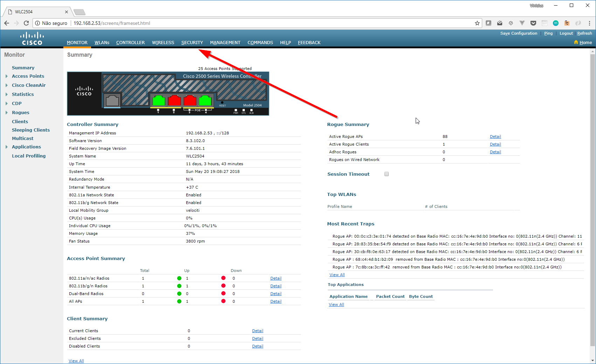Expand the Access Points tree item

pyautogui.click(x=6, y=76)
